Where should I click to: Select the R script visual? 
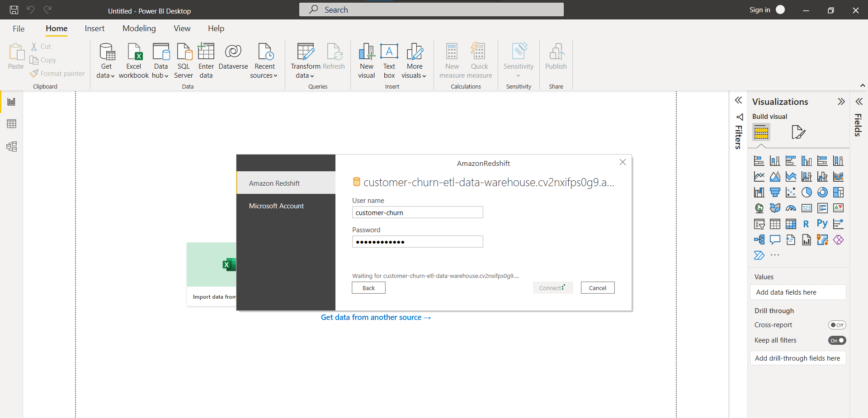tap(807, 224)
